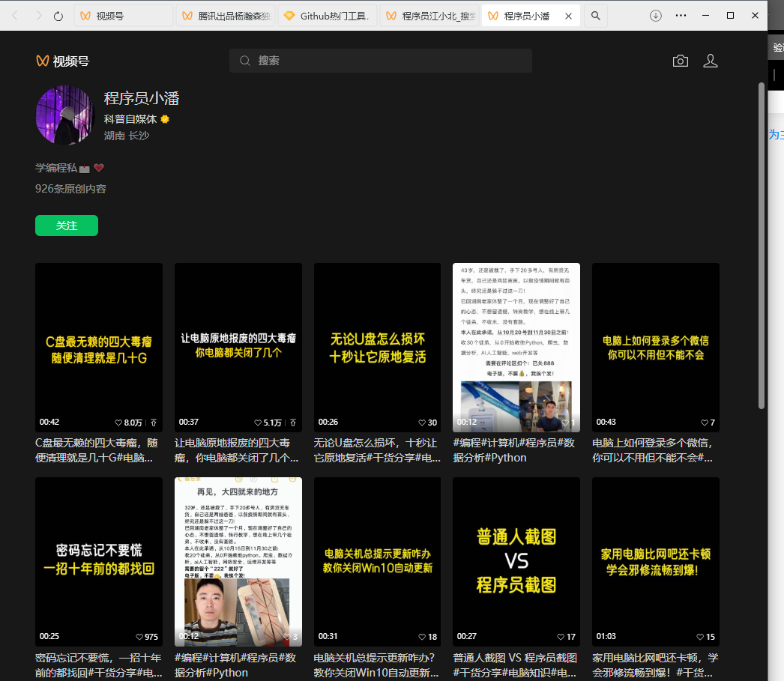
Task: Click the magnifier icon beside the tabs
Action: (x=595, y=16)
